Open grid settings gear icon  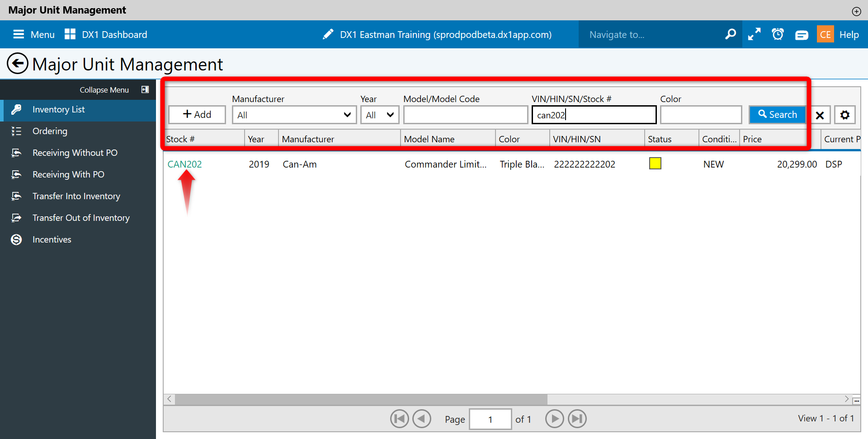click(844, 115)
